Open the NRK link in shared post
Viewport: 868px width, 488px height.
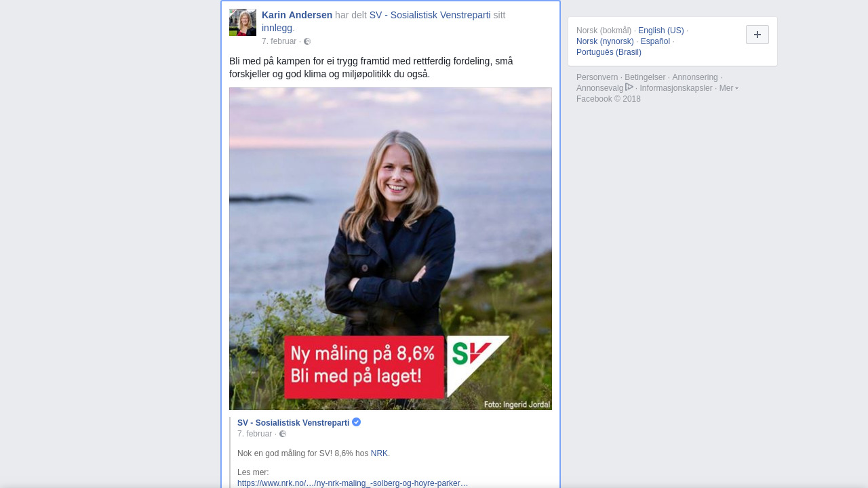pyautogui.click(x=379, y=453)
